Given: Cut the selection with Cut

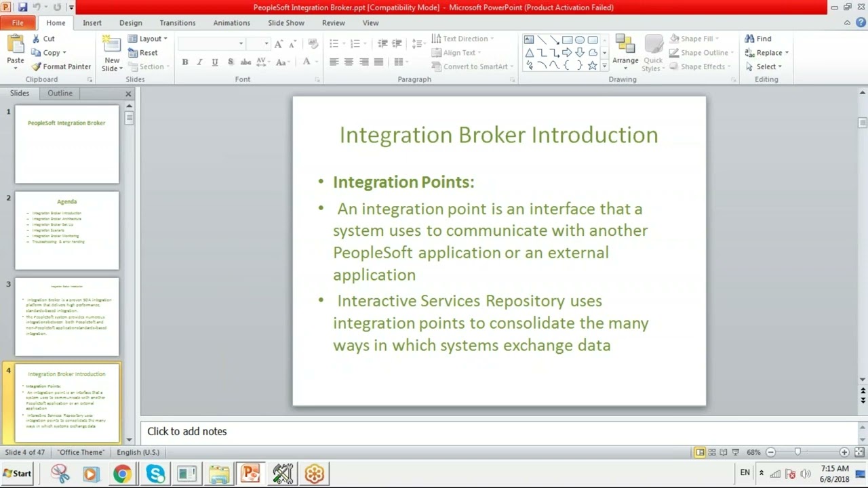Looking at the screenshot, I should (x=43, y=39).
